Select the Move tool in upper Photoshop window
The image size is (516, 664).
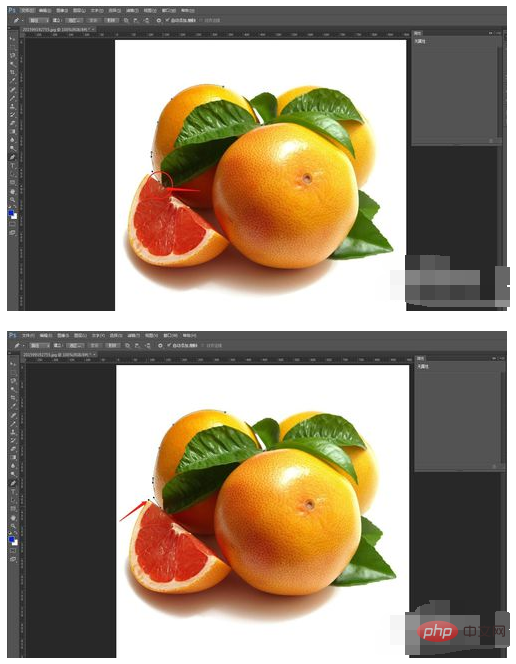(x=12, y=39)
